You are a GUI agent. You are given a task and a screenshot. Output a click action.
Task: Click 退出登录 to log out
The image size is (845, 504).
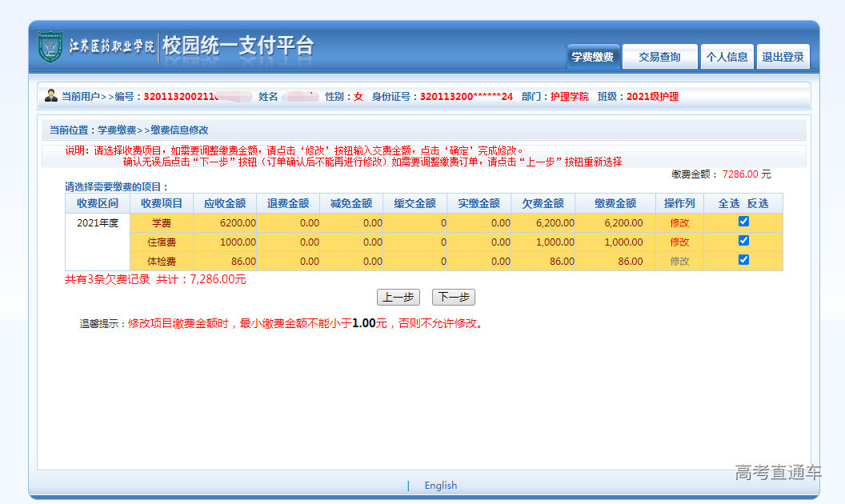tap(783, 57)
